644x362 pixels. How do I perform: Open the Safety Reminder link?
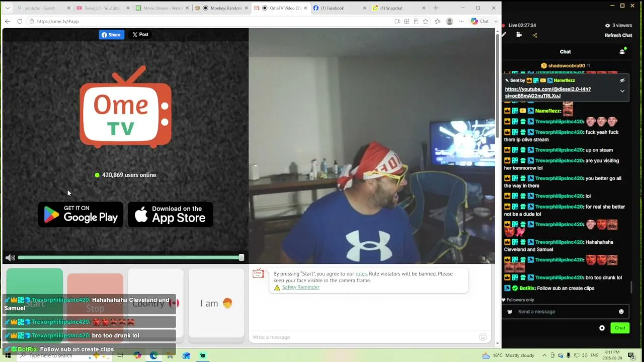(300, 287)
